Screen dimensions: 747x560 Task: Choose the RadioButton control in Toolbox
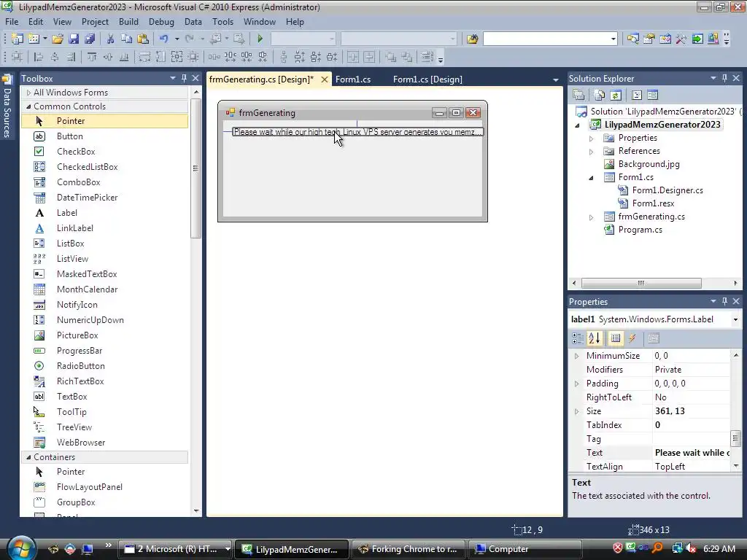80,366
